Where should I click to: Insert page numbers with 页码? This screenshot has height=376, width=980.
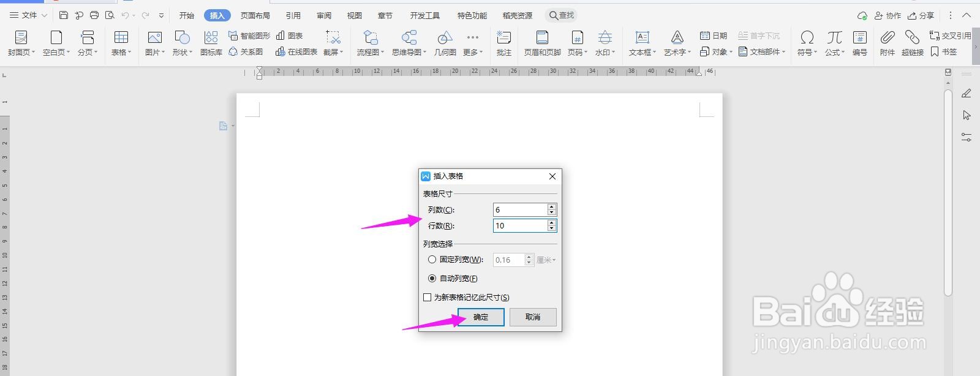pos(577,43)
